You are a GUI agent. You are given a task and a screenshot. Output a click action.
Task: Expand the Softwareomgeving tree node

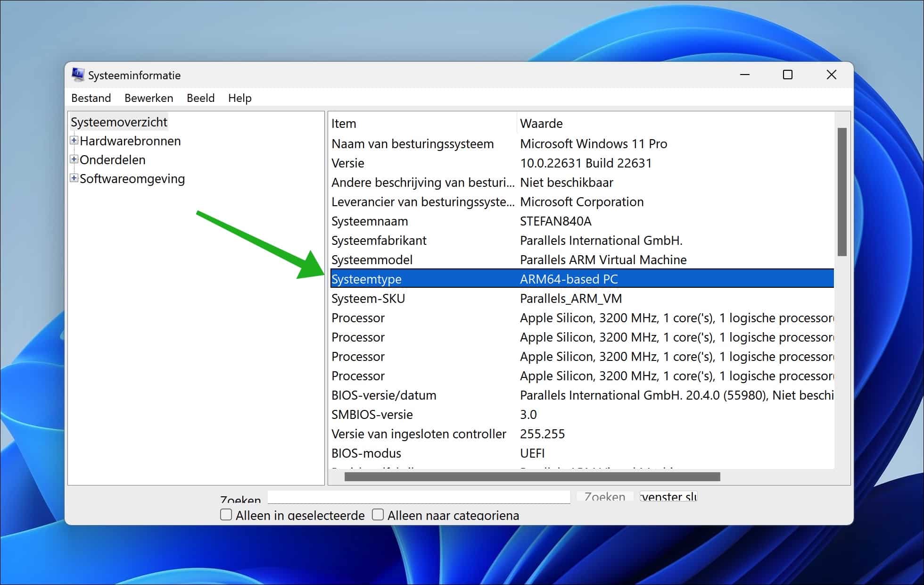(x=74, y=178)
